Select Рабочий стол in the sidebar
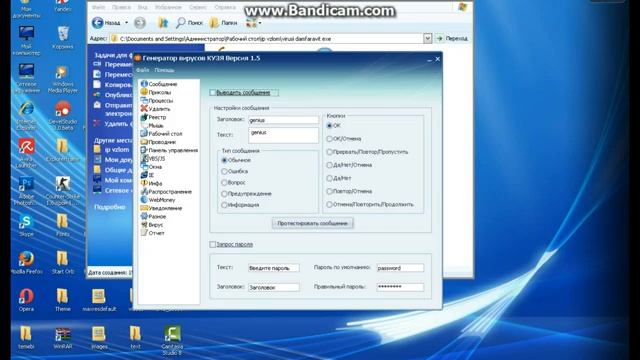 (x=162, y=133)
